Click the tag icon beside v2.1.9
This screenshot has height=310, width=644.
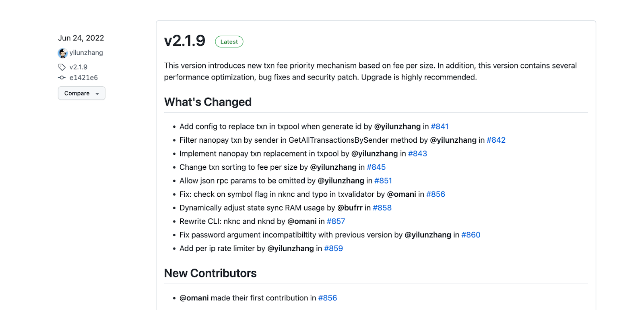(62, 67)
